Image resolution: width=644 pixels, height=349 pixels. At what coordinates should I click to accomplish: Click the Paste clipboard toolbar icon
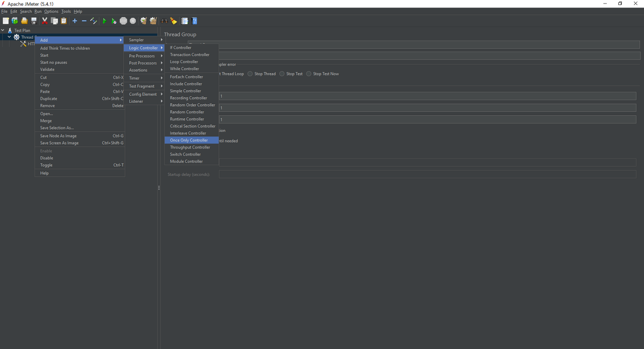coord(64,21)
